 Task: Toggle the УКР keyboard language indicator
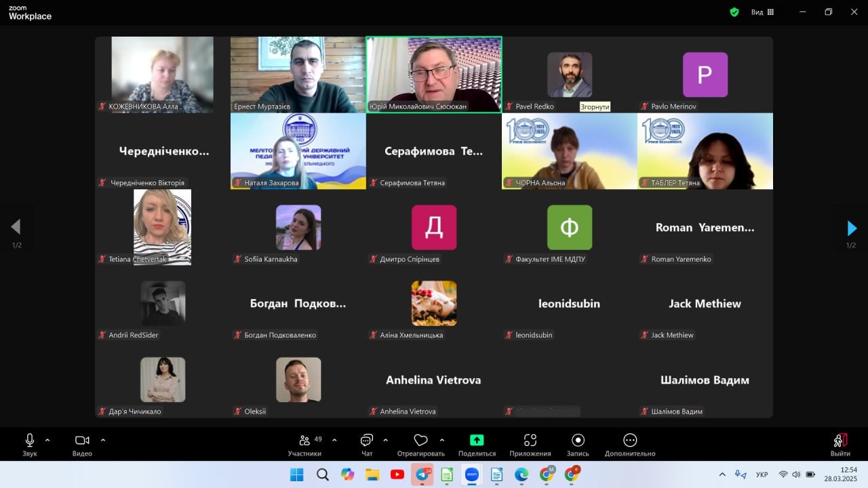[x=762, y=474]
